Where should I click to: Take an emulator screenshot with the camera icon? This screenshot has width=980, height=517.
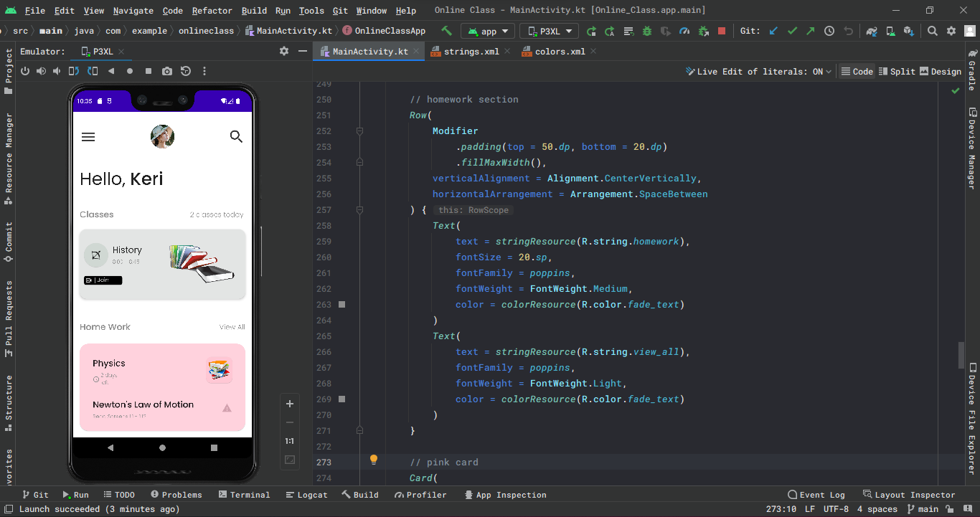click(x=166, y=71)
